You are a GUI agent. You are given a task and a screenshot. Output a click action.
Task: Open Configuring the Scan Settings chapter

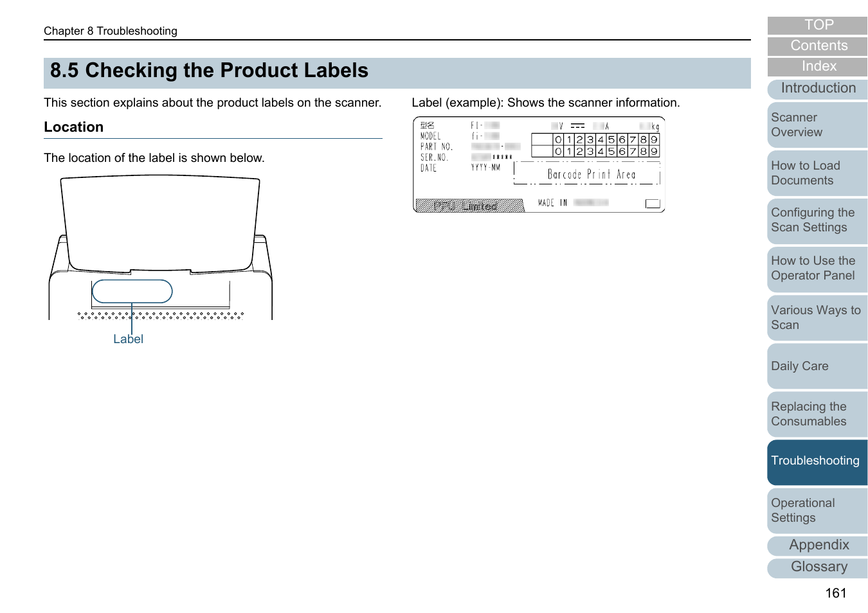pos(817,221)
